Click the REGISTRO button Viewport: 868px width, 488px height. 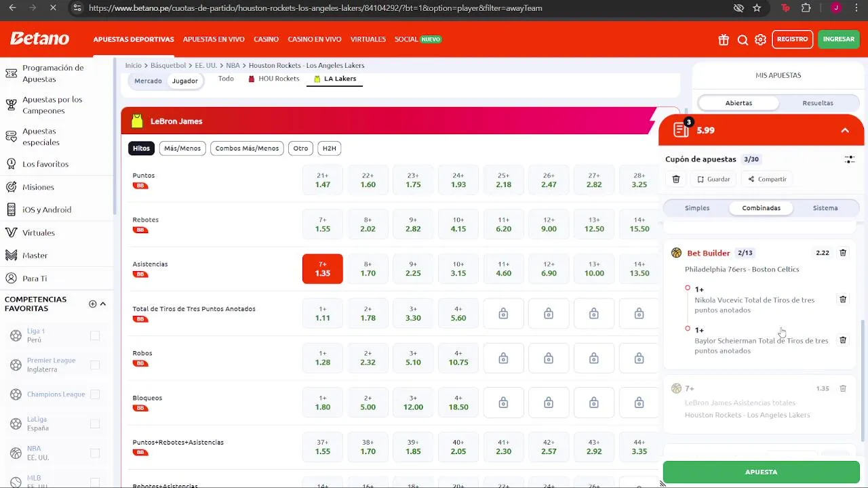[792, 39]
